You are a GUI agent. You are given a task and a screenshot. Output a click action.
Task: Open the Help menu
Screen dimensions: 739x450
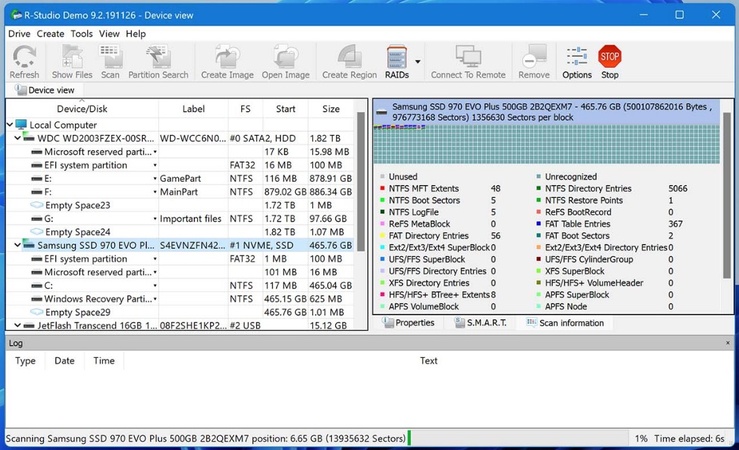[x=136, y=34]
